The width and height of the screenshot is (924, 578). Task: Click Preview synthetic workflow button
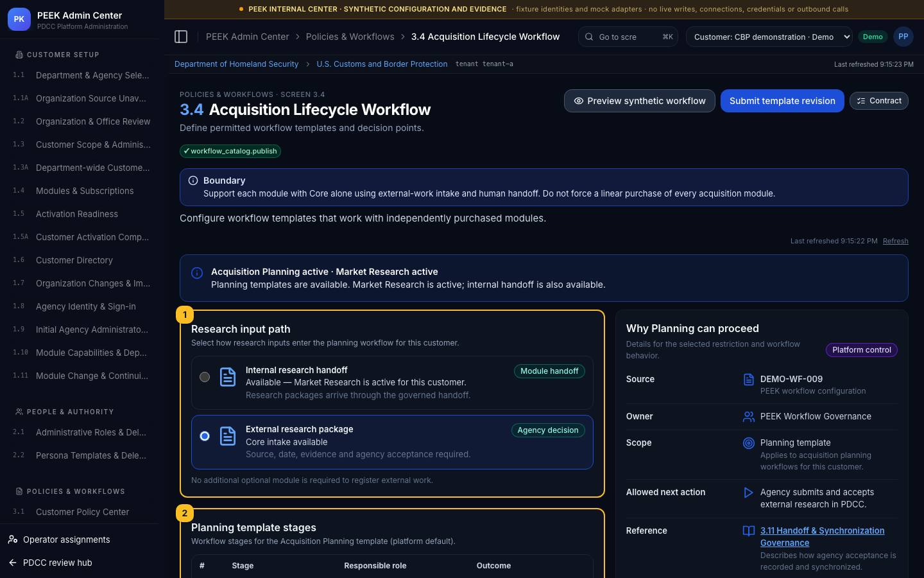(639, 101)
